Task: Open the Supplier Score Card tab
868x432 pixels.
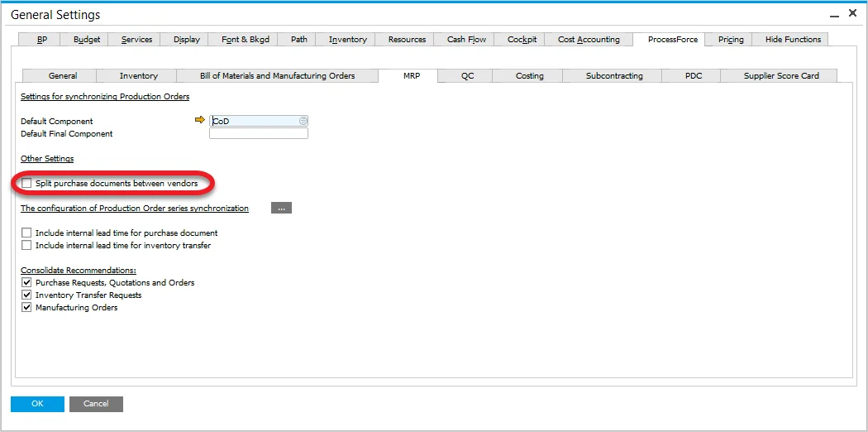Action: [780, 76]
